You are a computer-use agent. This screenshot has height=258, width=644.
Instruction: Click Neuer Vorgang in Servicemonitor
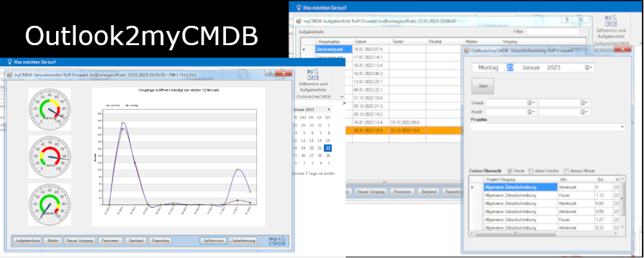click(x=80, y=241)
